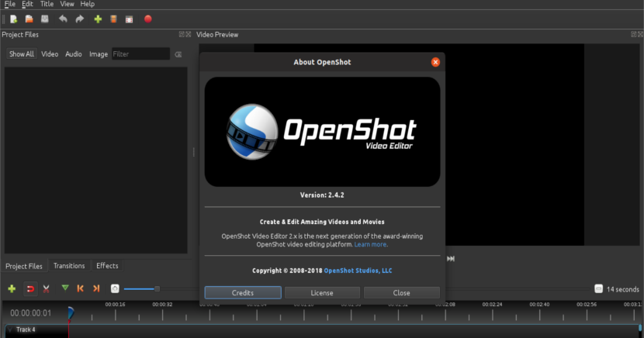Click the Filter text field
This screenshot has width=644, height=338.
point(141,54)
